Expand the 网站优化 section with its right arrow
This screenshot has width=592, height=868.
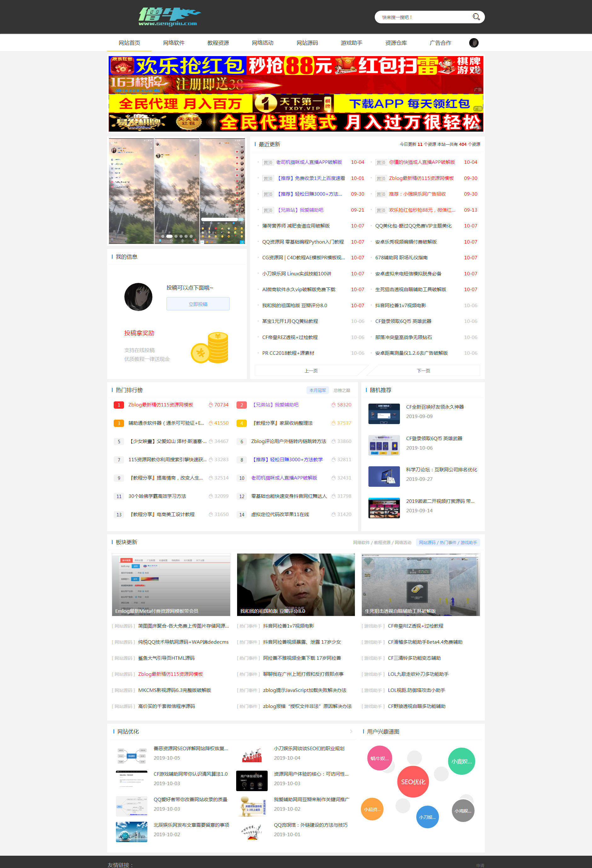click(351, 731)
